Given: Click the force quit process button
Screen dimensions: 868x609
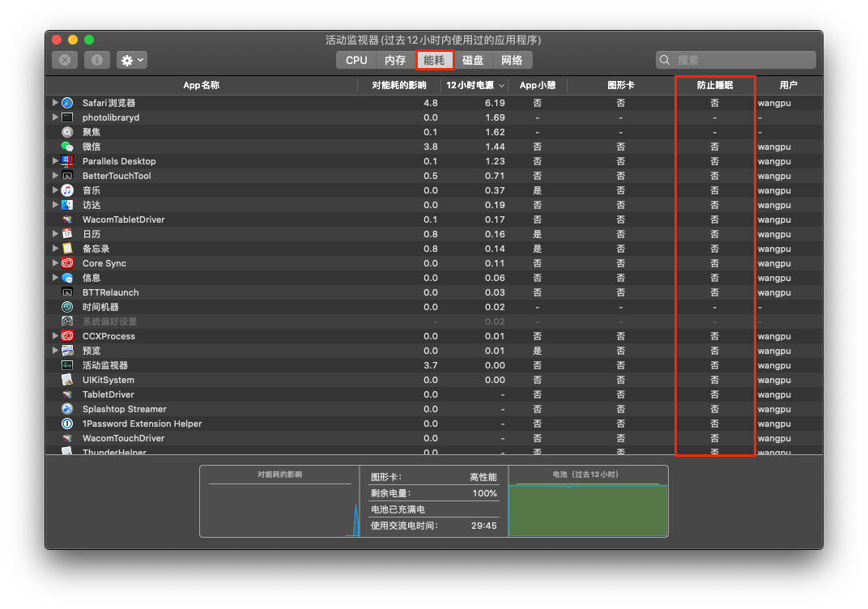Looking at the screenshot, I should (65, 60).
